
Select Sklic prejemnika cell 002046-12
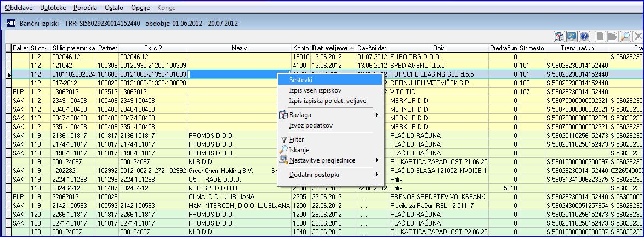click(x=73, y=56)
